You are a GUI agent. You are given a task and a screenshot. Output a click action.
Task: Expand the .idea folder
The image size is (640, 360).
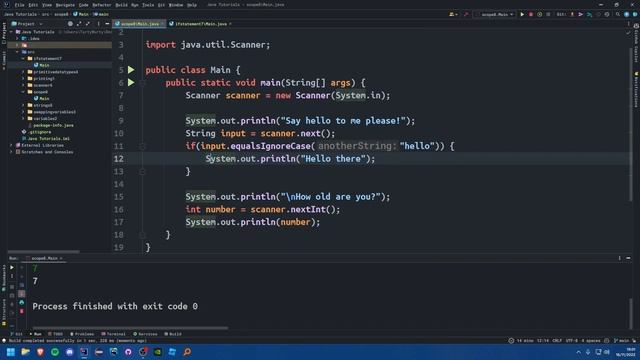click(18, 38)
